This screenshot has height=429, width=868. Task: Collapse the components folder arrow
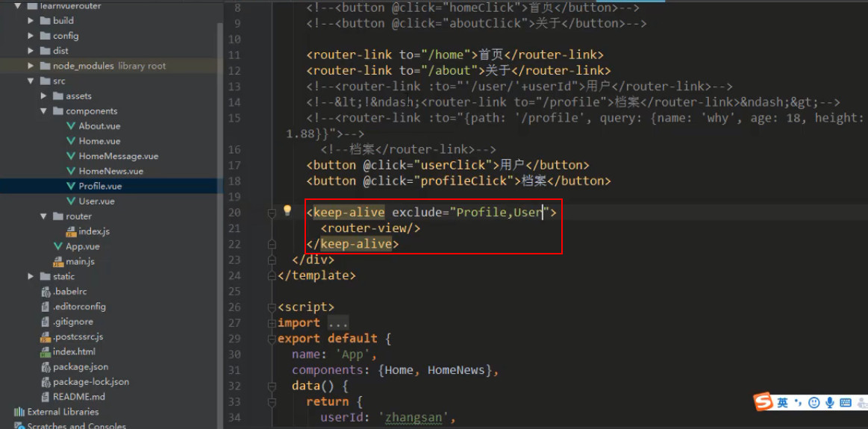(x=44, y=110)
